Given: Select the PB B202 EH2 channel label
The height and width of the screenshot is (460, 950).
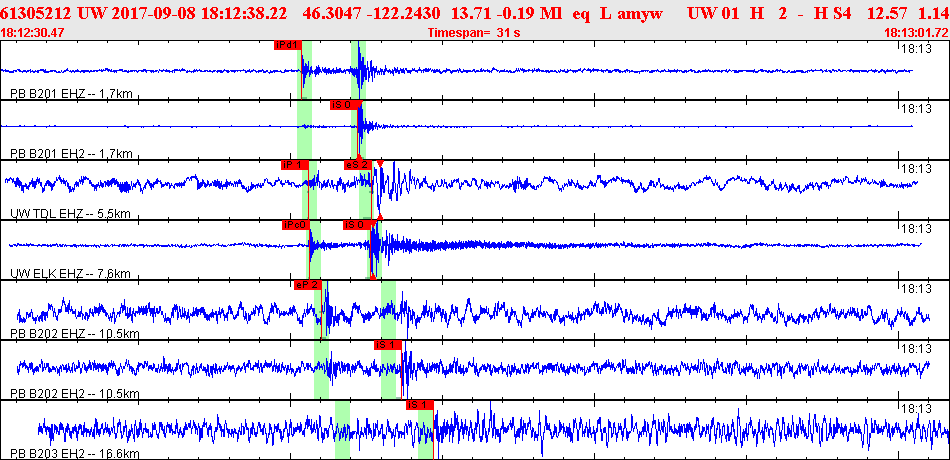Looking at the screenshot, I should tap(74, 394).
